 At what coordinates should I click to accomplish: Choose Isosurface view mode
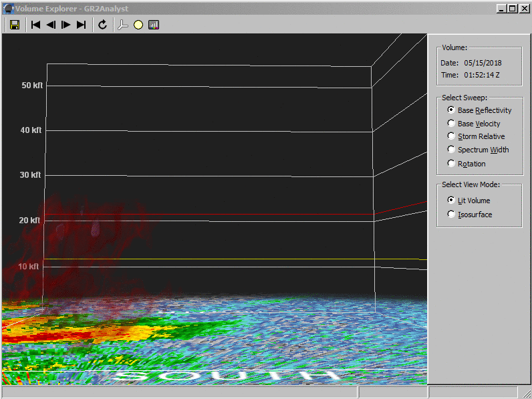[x=470, y=215]
